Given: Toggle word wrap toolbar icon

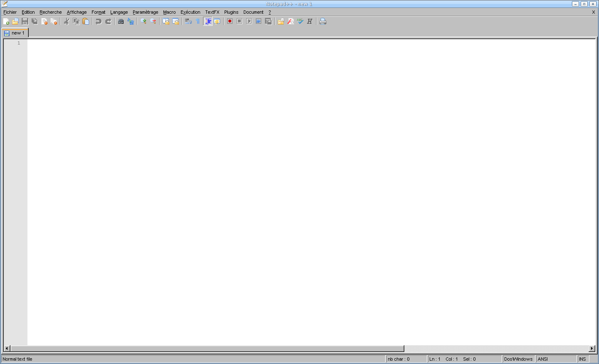Looking at the screenshot, I should coord(188,21).
